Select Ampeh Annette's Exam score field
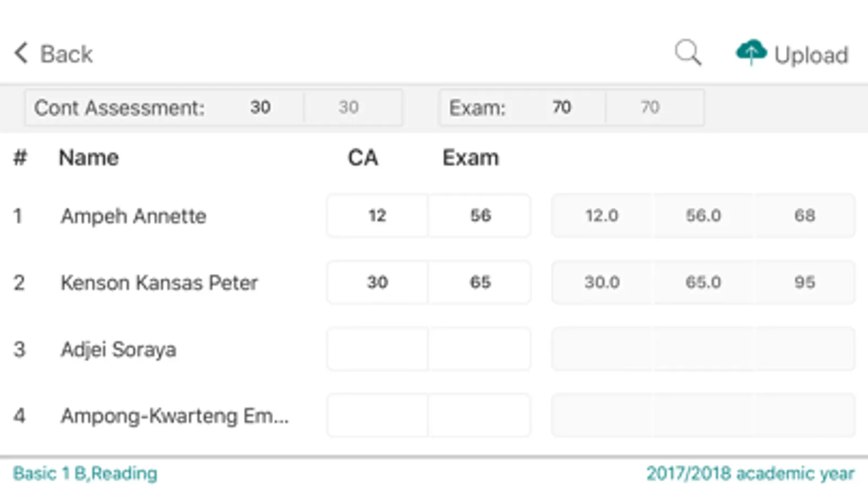Screen dimensions: 868x489 480,216
